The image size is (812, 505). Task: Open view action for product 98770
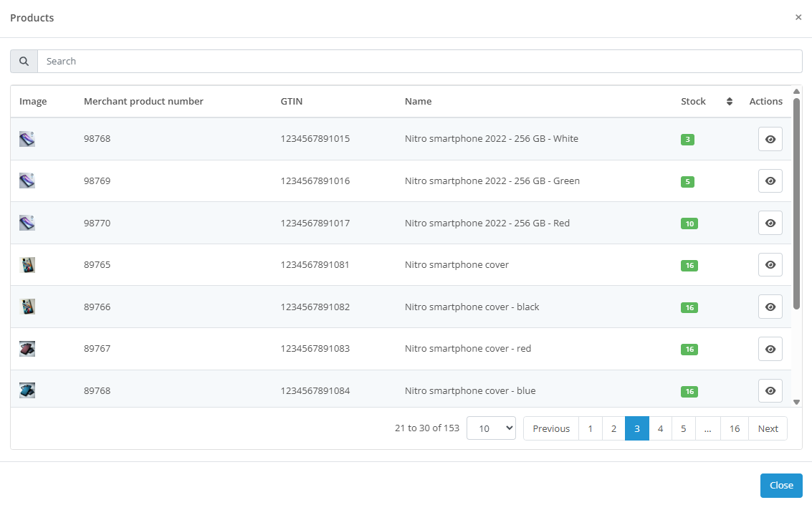[770, 223]
